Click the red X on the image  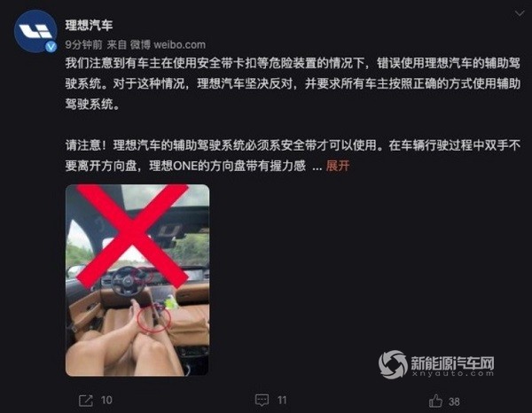pyautogui.click(x=132, y=236)
